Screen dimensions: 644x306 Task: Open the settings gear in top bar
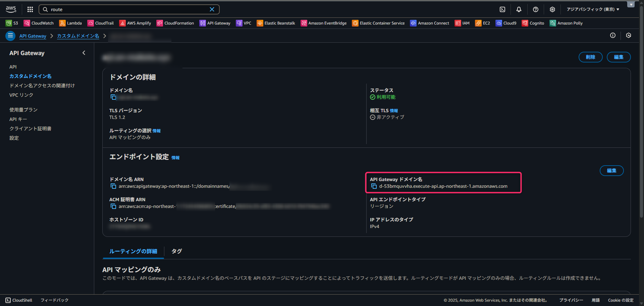(x=552, y=9)
